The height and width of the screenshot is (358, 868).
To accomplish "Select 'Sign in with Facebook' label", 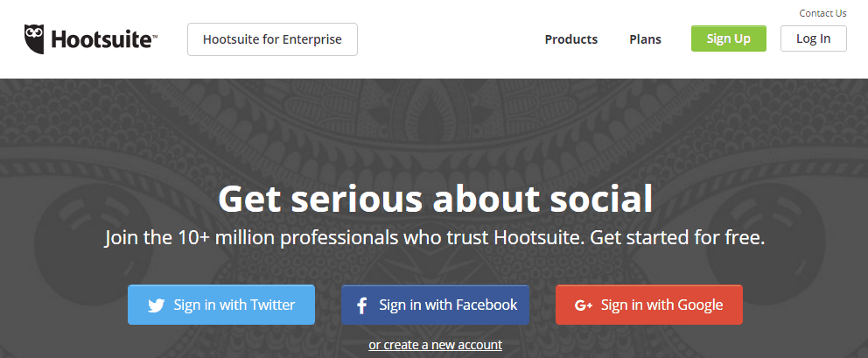I will coord(448,305).
